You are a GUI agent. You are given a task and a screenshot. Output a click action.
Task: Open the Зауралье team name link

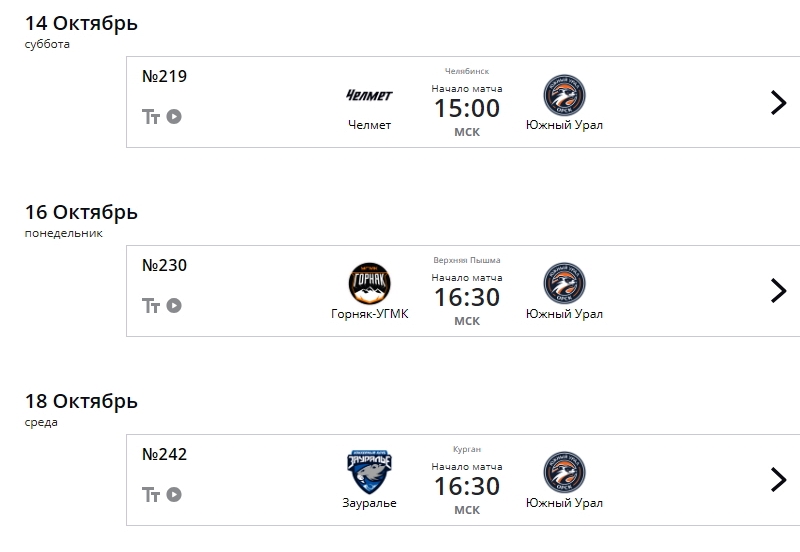369,503
